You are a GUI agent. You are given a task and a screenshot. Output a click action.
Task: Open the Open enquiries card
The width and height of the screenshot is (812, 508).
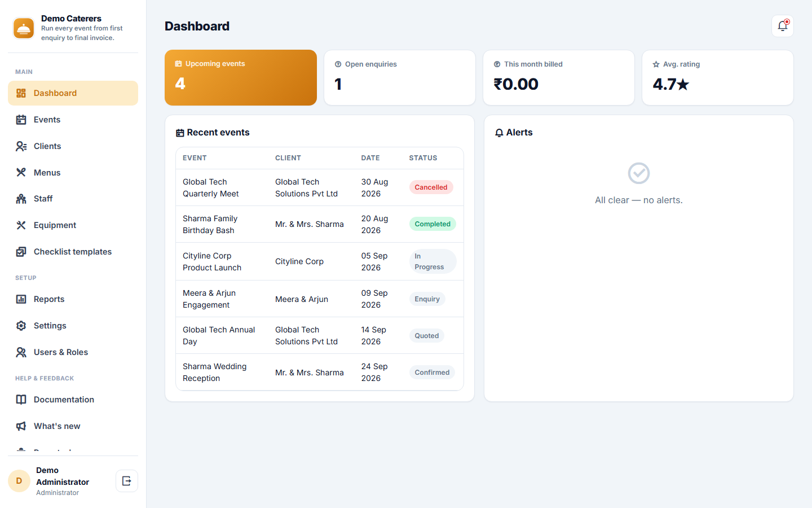[400, 77]
